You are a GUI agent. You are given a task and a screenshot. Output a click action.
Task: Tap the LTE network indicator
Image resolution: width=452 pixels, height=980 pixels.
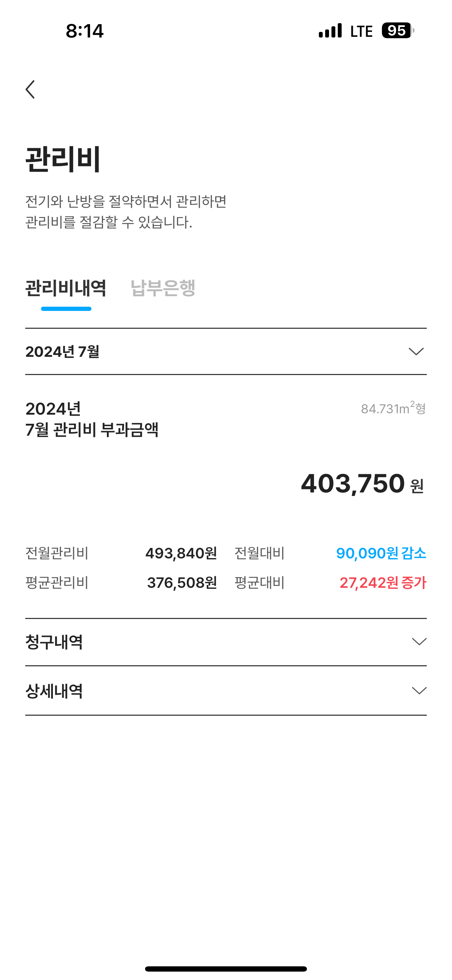[x=362, y=31]
